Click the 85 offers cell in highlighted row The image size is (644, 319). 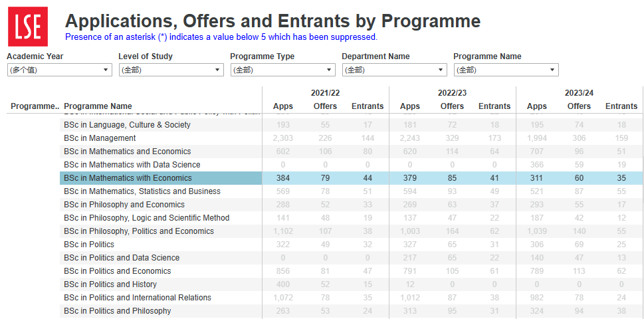452,178
